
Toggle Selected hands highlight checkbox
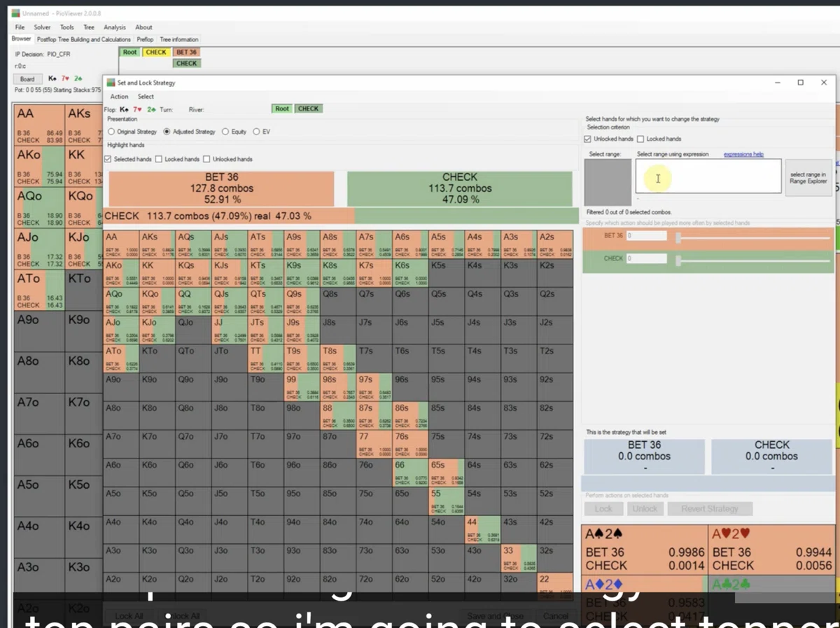(x=107, y=159)
